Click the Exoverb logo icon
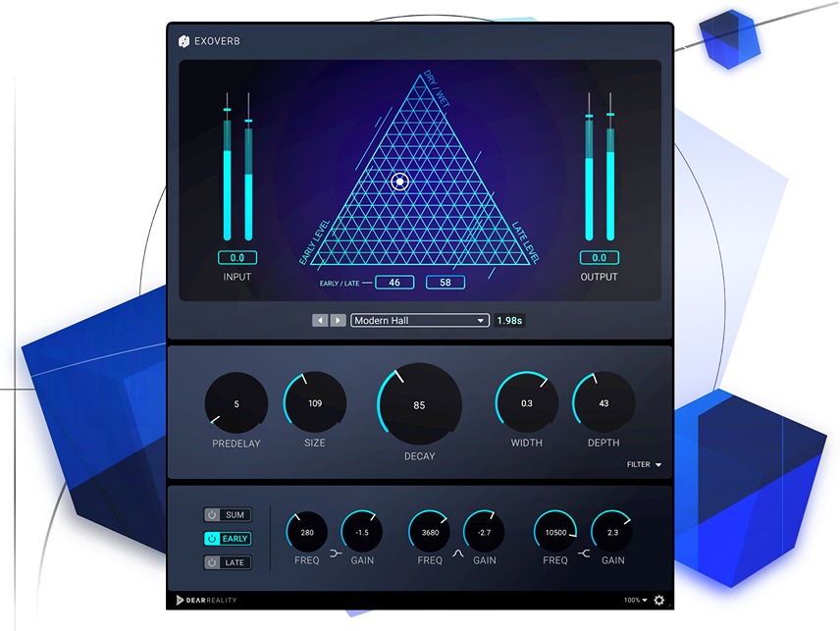 tap(184, 41)
